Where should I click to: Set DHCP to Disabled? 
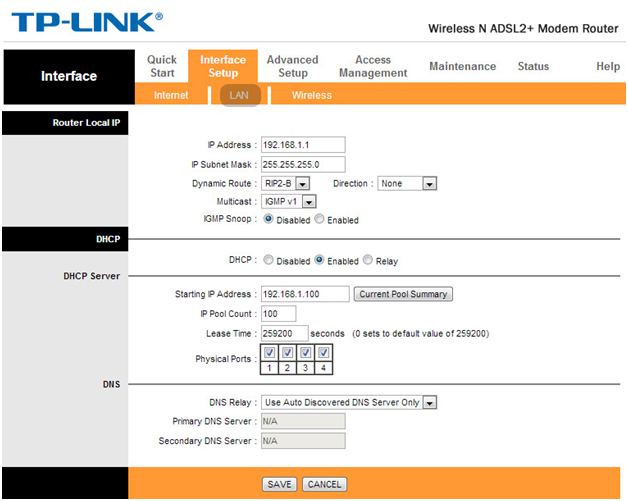[268, 260]
